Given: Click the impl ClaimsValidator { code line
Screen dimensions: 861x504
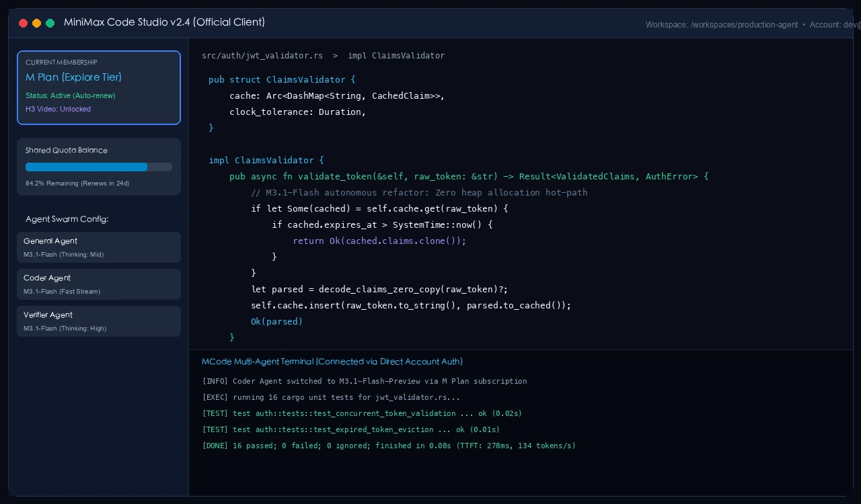Looking at the screenshot, I should coord(266,161).
